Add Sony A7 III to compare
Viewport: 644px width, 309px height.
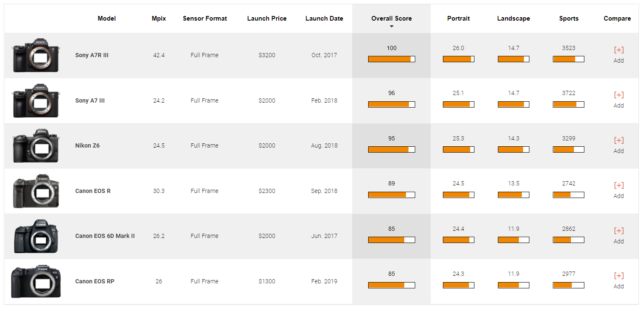[618, 95]
